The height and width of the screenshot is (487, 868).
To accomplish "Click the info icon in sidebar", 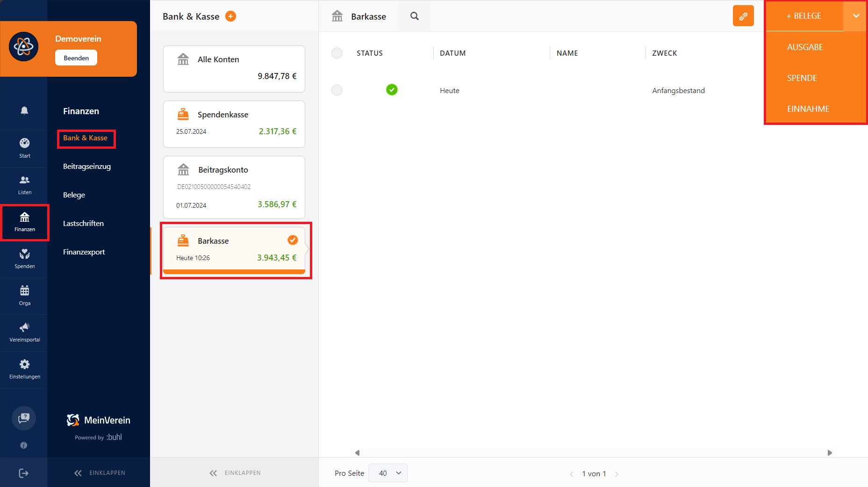I will [x=24, y=445].
